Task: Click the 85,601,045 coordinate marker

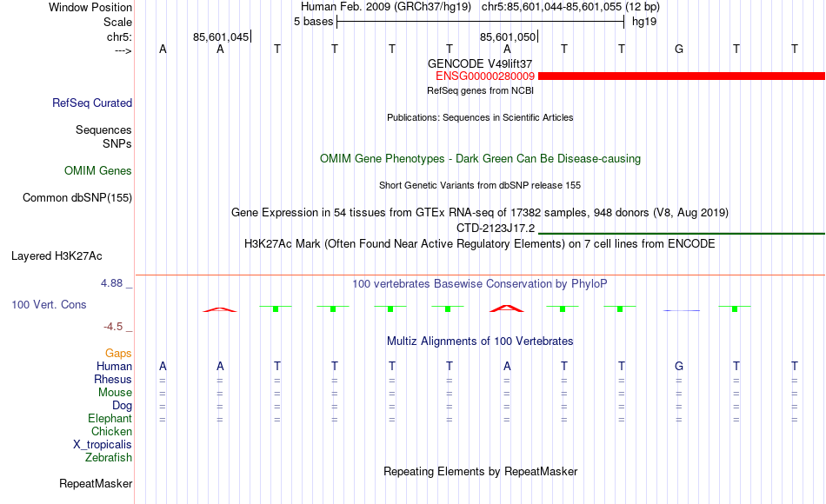Action: coord(221,36)
